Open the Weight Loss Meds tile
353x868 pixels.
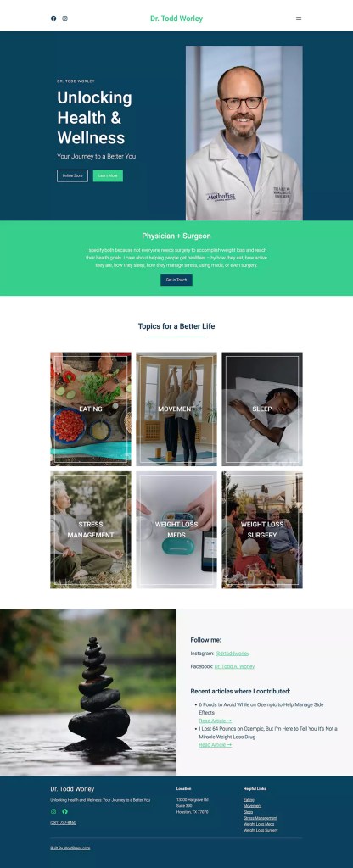(176, 530)
